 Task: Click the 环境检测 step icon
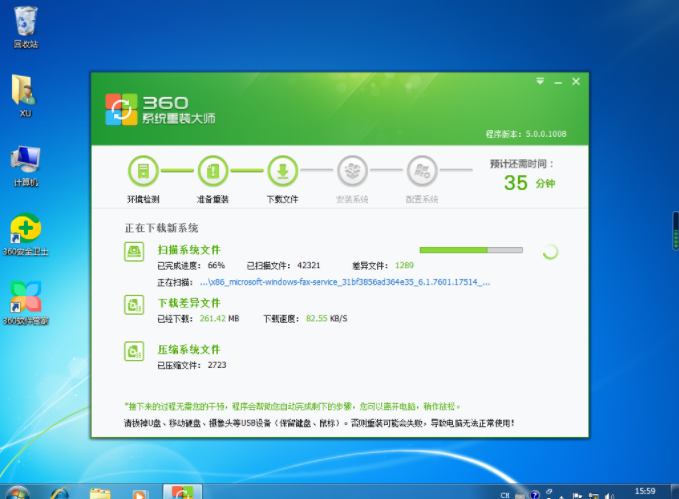tap(143, 171)
